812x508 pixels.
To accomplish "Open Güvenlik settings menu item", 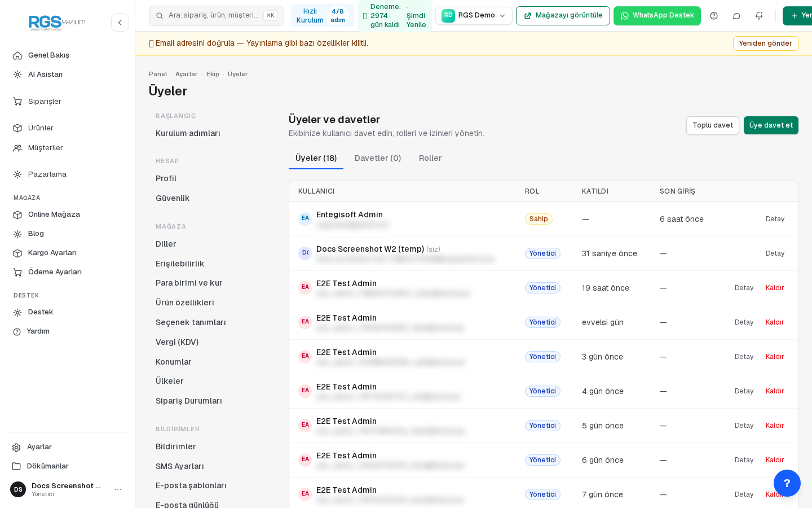I will tap(173, 198).
